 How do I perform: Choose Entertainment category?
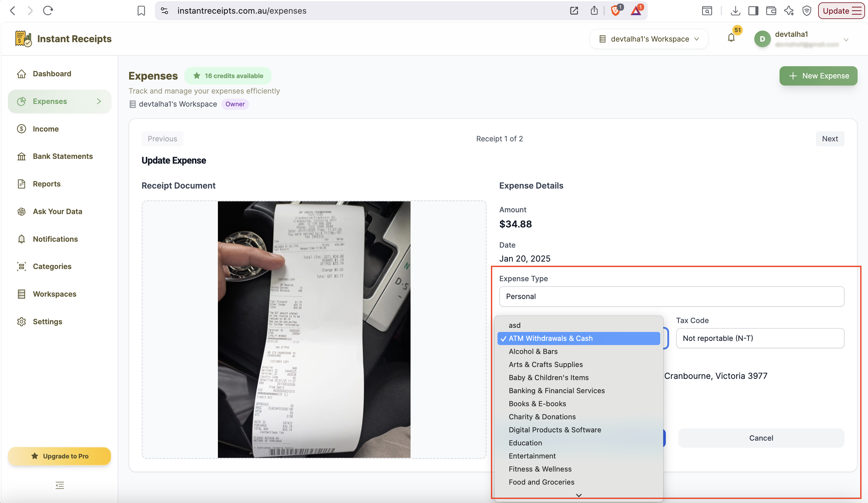coord(579,456)
